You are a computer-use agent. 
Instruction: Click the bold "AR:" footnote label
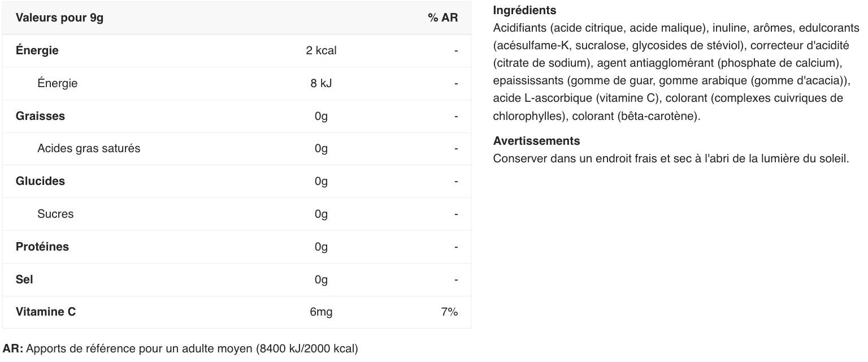pos(13,348)
